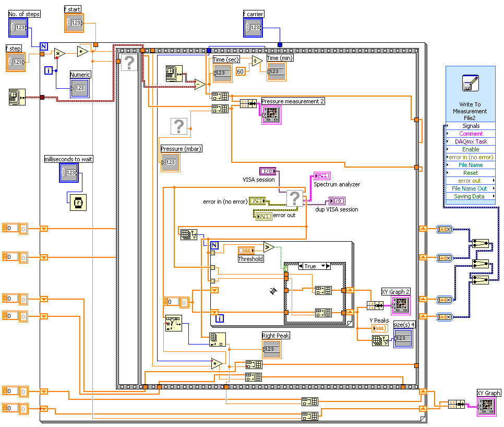Select the XY Graph 2 terminal
The width and height of the screenshot is (504, 427).
point(401,305)
